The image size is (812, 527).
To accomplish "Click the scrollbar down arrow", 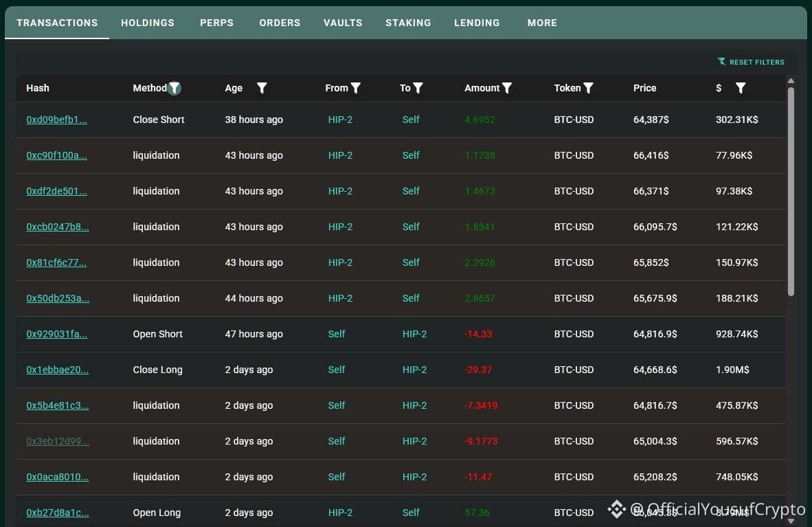I will point(791,522).
